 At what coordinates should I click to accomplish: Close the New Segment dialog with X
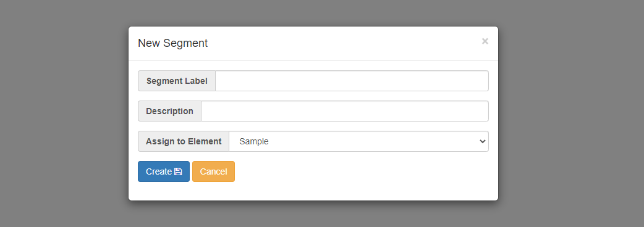click(x=485, y=41)
